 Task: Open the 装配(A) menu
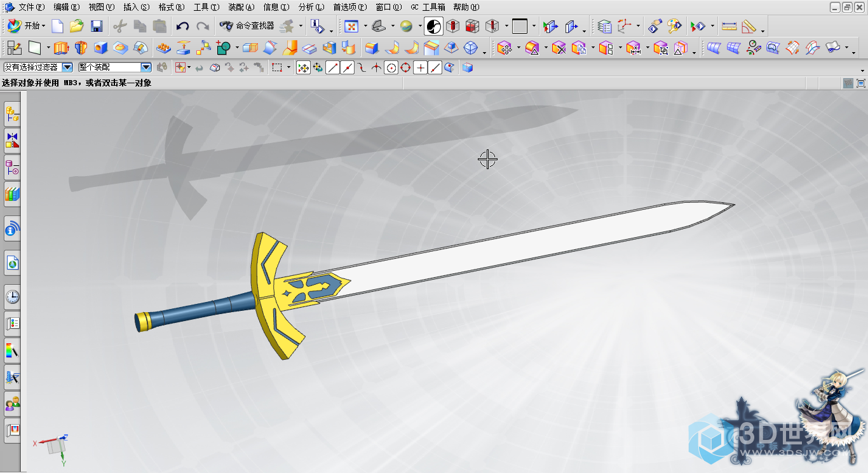click(x=241, y=7)
